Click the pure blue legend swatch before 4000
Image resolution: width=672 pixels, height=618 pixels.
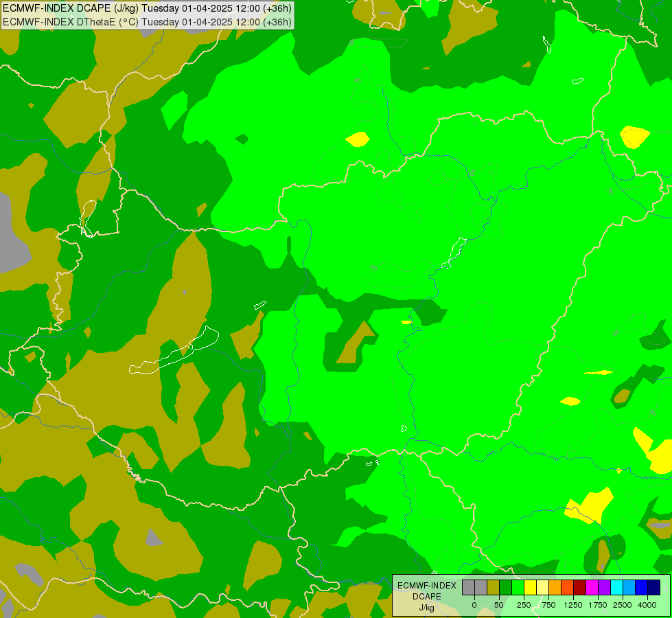pos(642,588)
